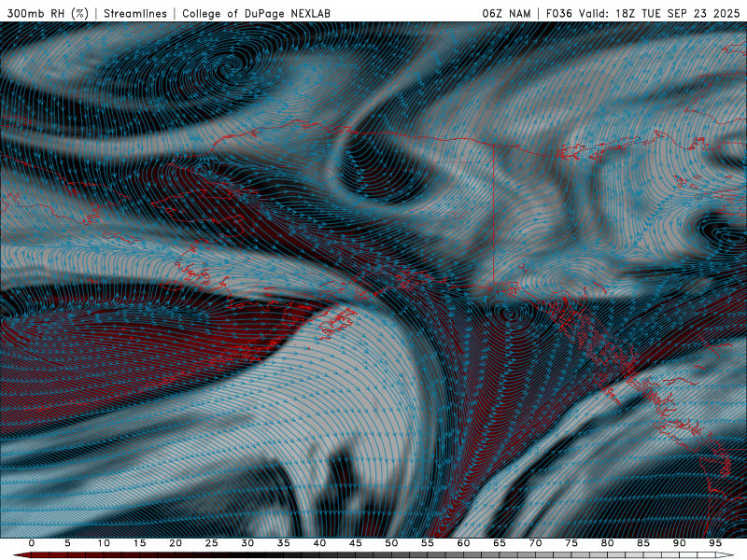
Task: Click the 'F036' forecast hour text
Action: point(558,13)
